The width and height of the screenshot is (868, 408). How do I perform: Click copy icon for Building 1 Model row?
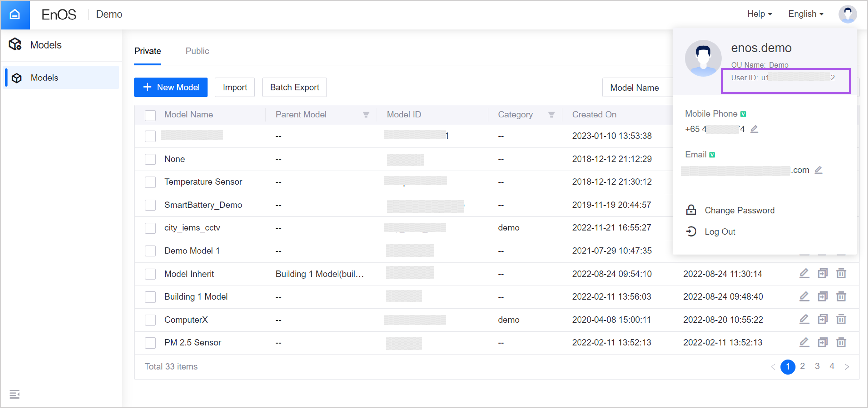(x=822, y=296)
